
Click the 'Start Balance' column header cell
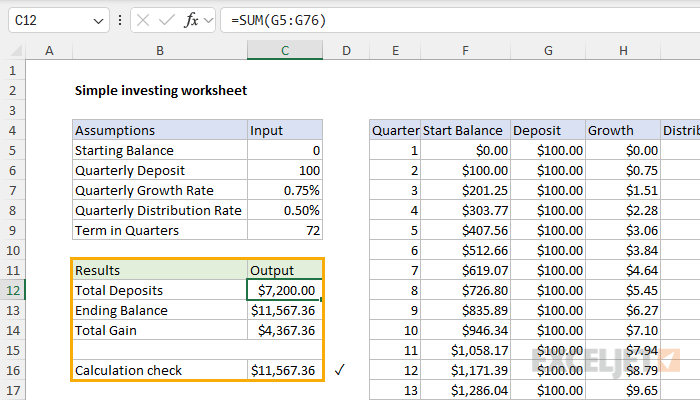(x=465, y=130)
